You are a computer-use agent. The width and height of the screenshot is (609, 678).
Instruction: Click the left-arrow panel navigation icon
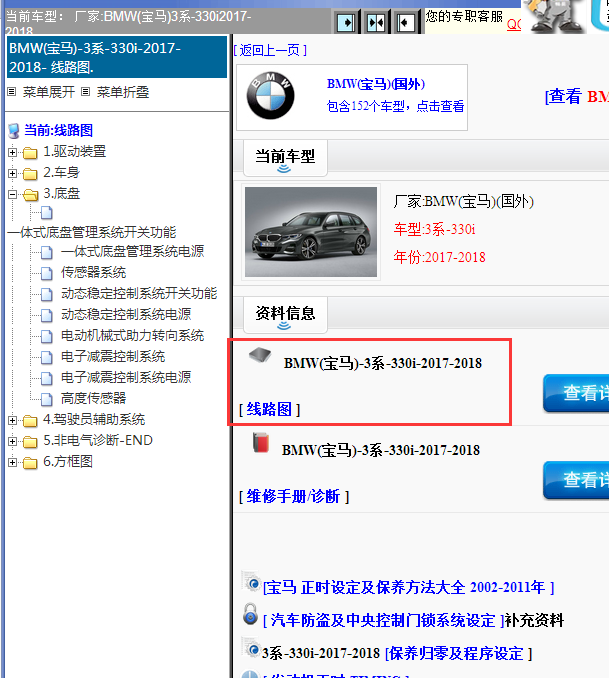coord(405,22)
